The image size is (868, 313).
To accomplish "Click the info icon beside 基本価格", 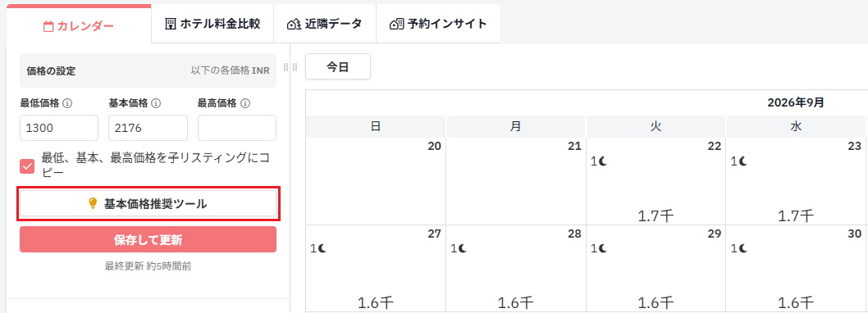I will (x=156, y=103).
